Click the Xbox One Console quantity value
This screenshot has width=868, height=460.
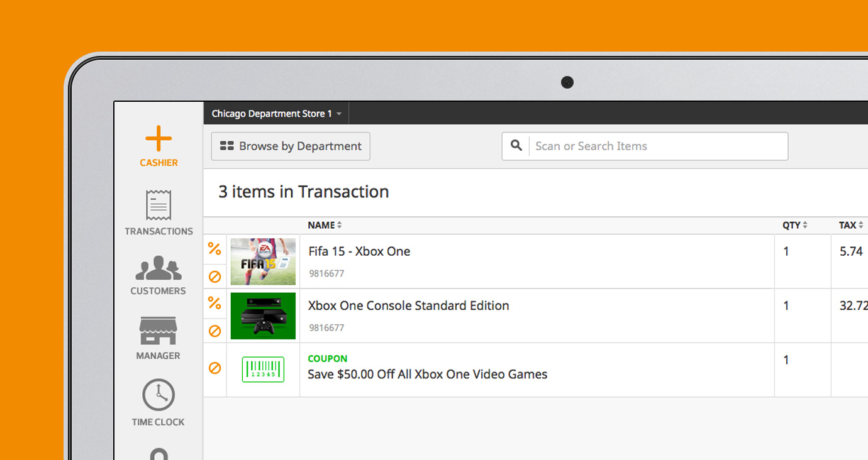[x=786, y=306]
